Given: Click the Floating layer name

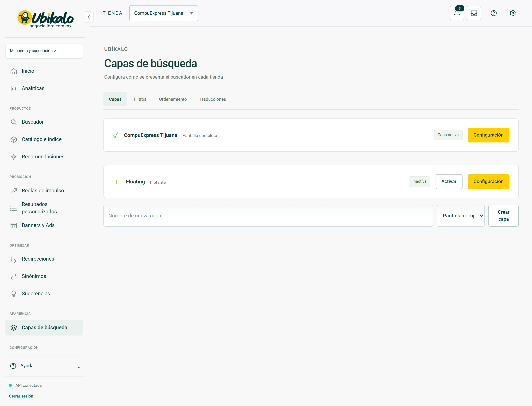Looking at the screenshot, I should pos(135,182).
